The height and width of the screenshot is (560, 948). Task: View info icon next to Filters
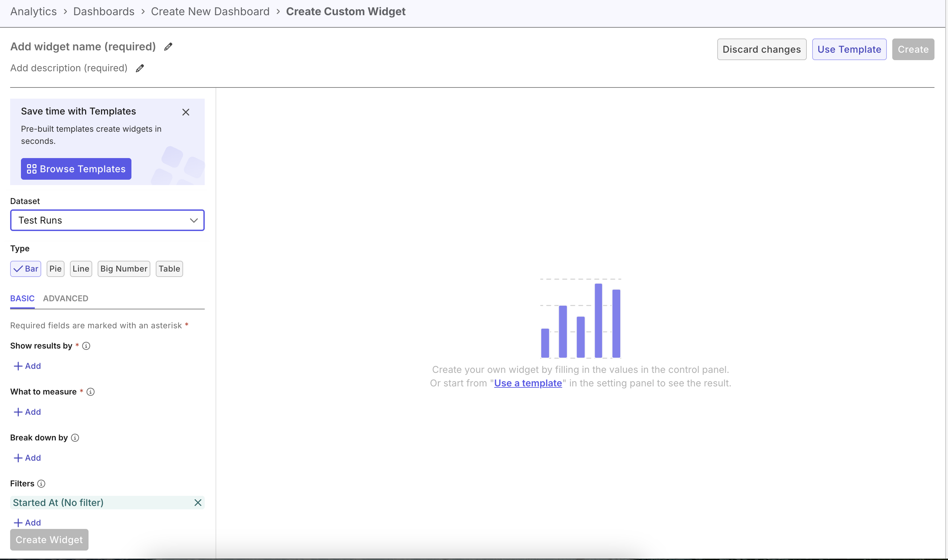coord(42,484)
